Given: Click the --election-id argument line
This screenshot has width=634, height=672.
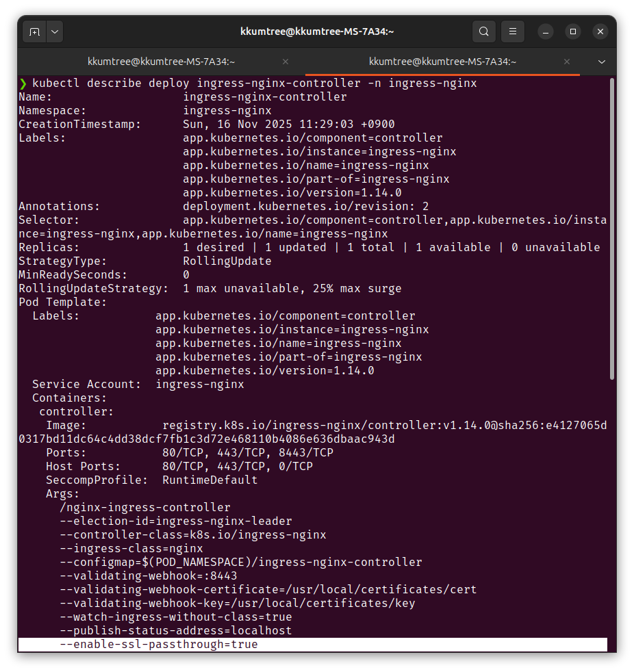Looking at the screenshot, I should pyautogui.click(x=176, y=521).
